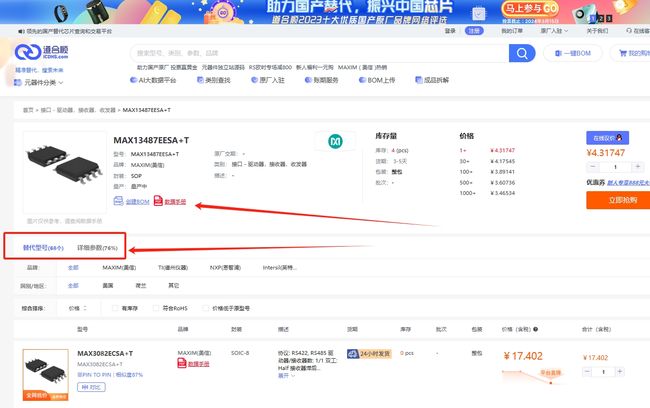Click red PDF datasheet icon for MAX13487EESA+T

[x=158, y=201]
